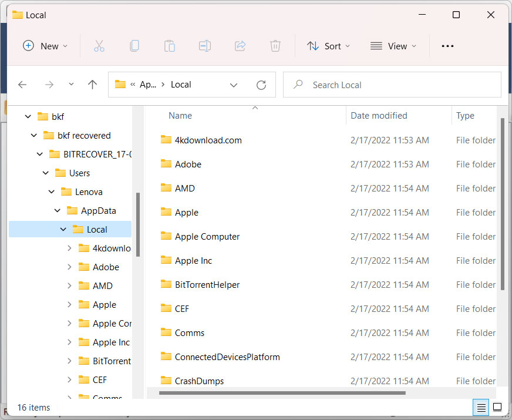The image size is (512, 420).
Task: Expand address bar history dropdown
Action: (x=234, y=85)
